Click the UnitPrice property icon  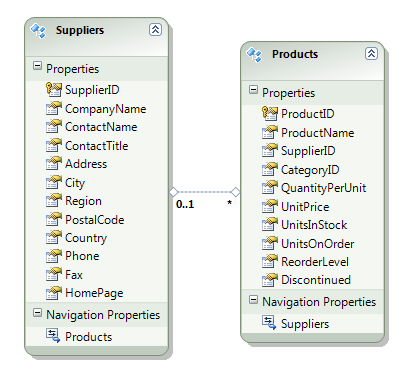coord(270,206)
